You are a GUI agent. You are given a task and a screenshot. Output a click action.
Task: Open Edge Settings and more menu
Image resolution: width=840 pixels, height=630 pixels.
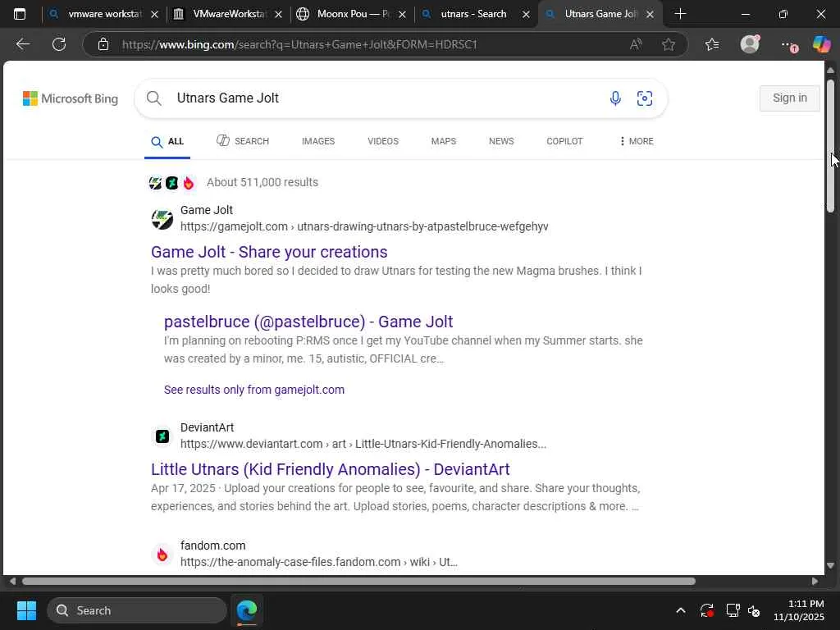pos(788,45)
